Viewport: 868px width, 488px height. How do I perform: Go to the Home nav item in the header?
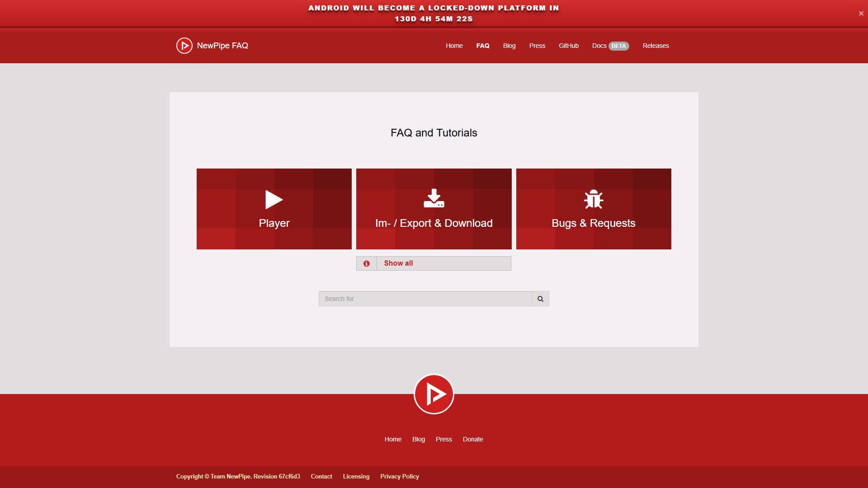click(x=454, y=46)
